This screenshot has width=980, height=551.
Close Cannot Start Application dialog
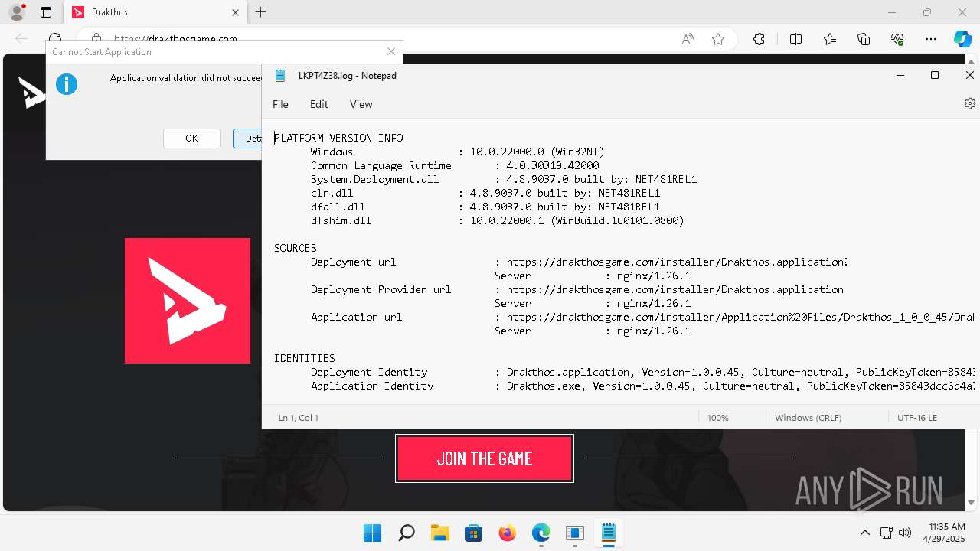click(391, 51)
